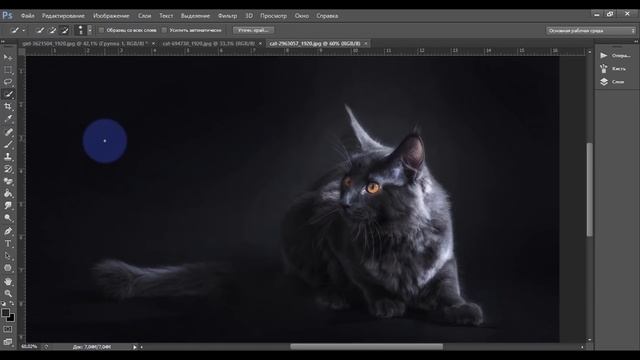Select the Clone Stamp tool
The width and height of the screenshot is (640, 360).
8,156
